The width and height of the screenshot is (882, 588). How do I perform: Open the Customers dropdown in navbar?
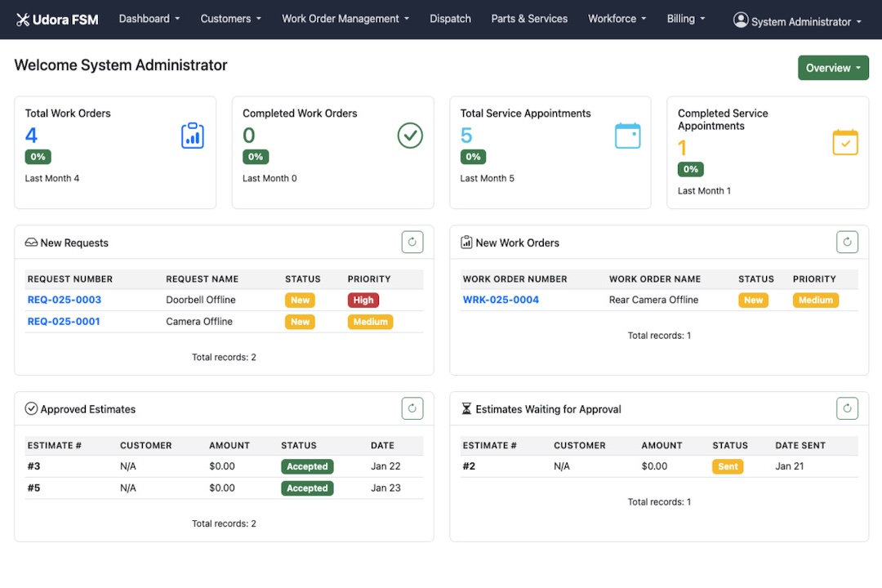pos(231,19)
